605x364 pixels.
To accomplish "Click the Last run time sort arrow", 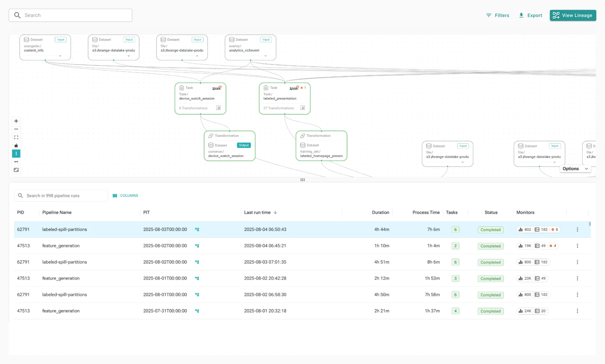I will [275, 212].
